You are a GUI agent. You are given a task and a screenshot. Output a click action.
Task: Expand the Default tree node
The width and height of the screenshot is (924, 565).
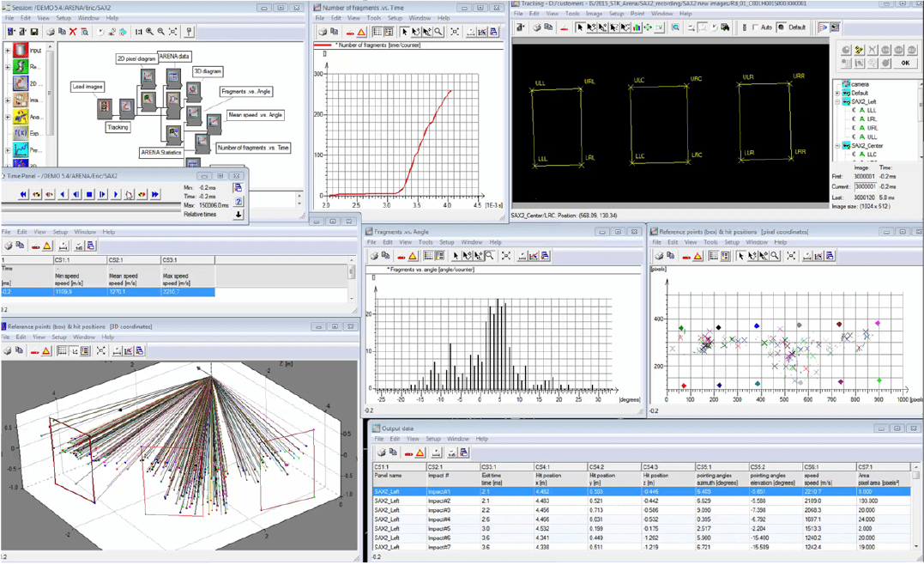[837, 93]
